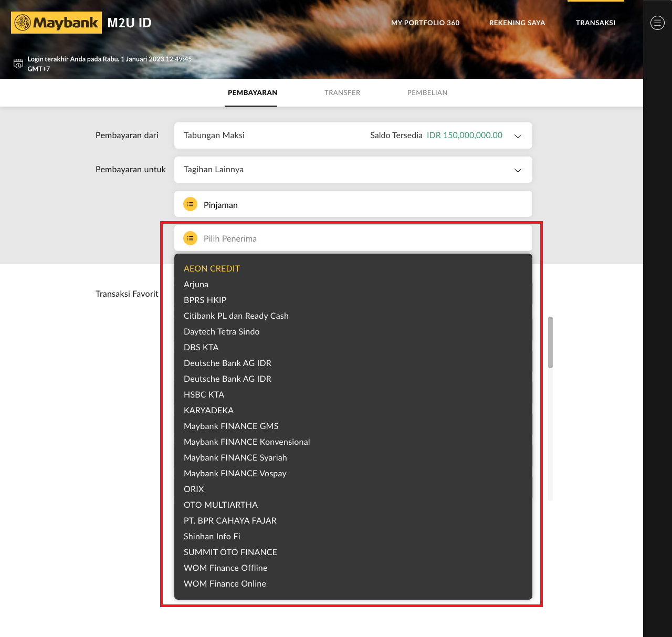Pick Maybank FINANCE Syariah option
The height and width of the screenshot is (637, 672).
[x=235, y=457]
